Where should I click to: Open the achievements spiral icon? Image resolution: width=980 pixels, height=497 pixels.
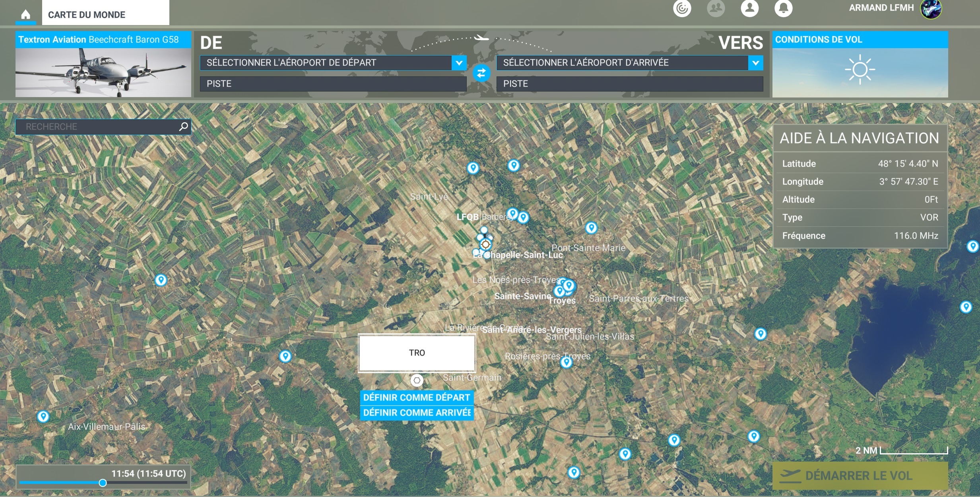(x=682, y=8)
